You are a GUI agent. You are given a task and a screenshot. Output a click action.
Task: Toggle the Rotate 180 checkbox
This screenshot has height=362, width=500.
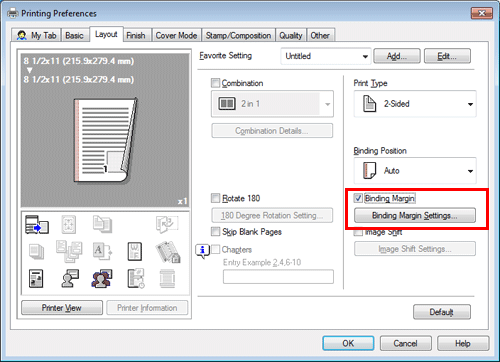click(216, 198)
